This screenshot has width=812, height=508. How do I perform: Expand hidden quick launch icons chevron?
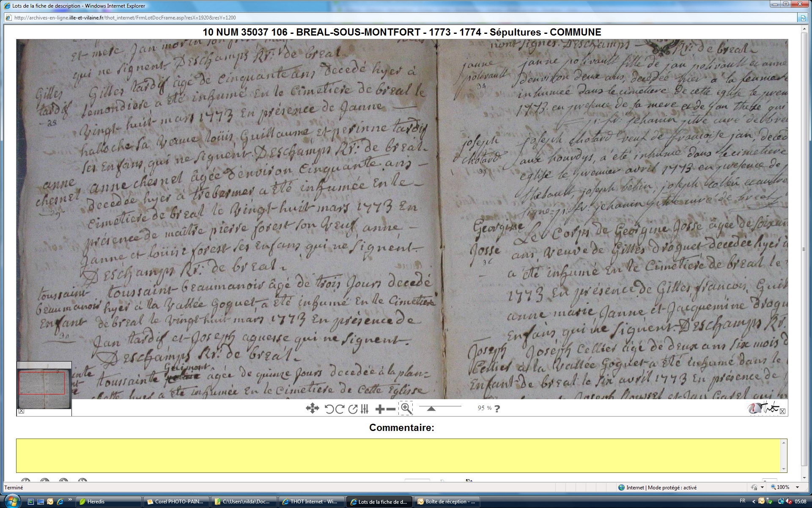coord(70,500)
